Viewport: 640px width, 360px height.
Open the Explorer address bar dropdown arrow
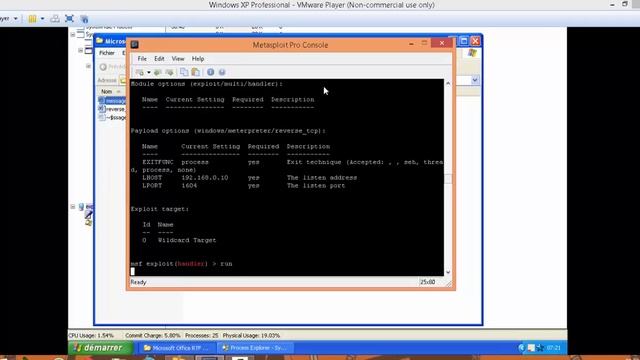coord(475,80)
